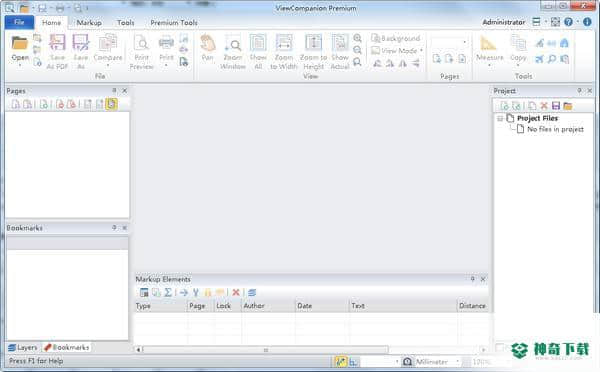
Task: Choose Zoom to Width in ribbon
Action: tap(284, 52)
